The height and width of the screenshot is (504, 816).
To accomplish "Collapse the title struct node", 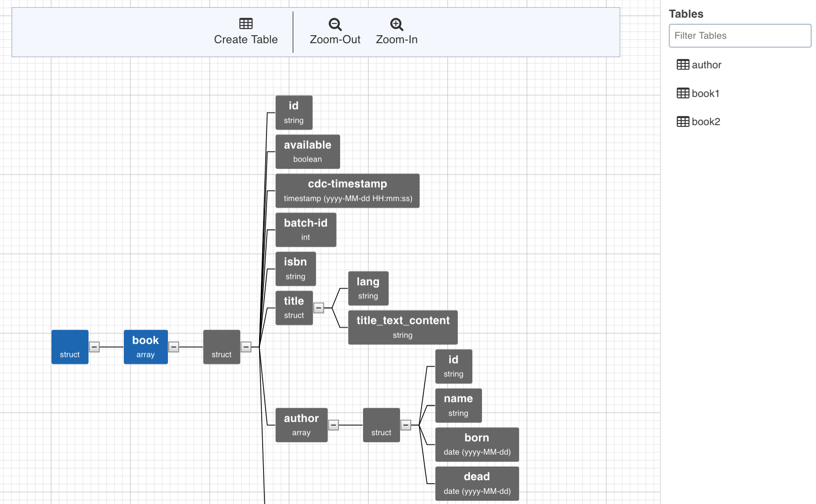I will (x=319, y=308).
